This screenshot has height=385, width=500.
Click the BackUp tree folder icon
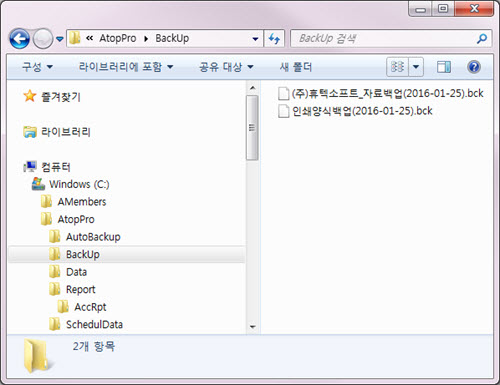(x=55, y=254)
